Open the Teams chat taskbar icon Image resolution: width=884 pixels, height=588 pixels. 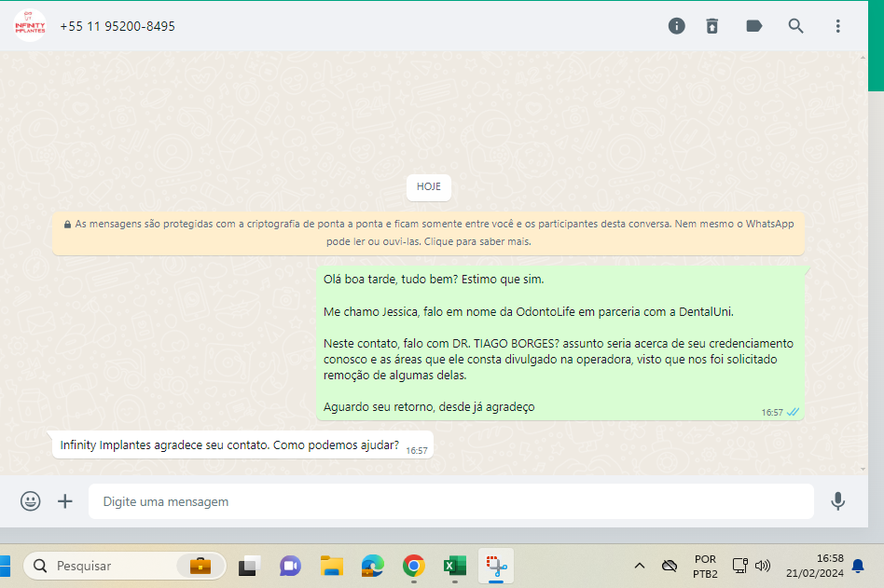pos(290,566)
